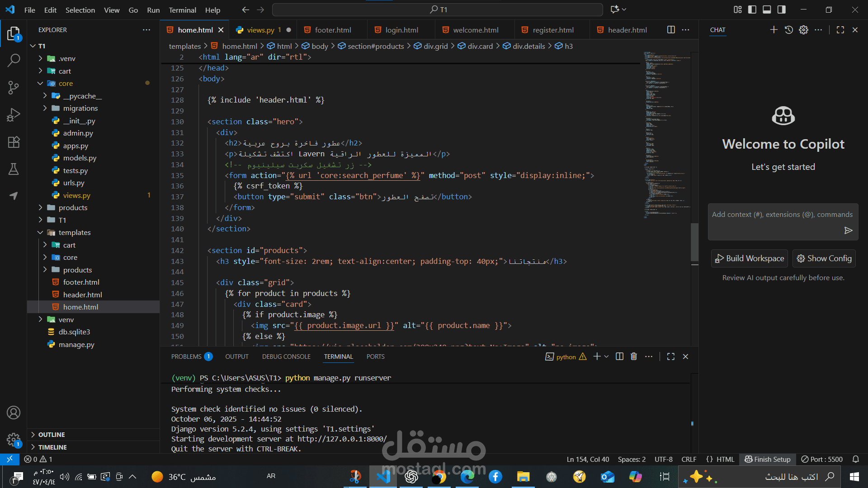Toggle the bottom panel layout button
868x488 pixels.
(767, 9)
